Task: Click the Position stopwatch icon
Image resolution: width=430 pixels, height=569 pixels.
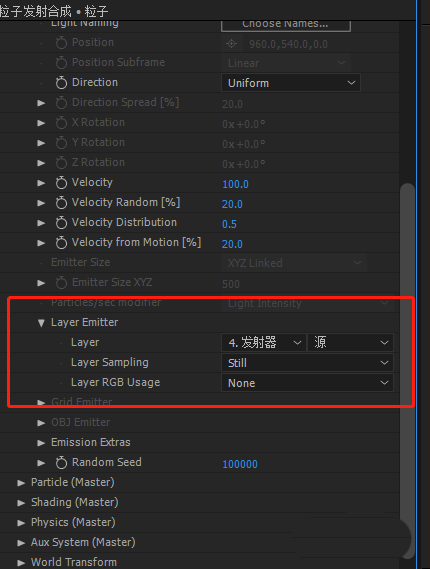Action: (61, 43)
